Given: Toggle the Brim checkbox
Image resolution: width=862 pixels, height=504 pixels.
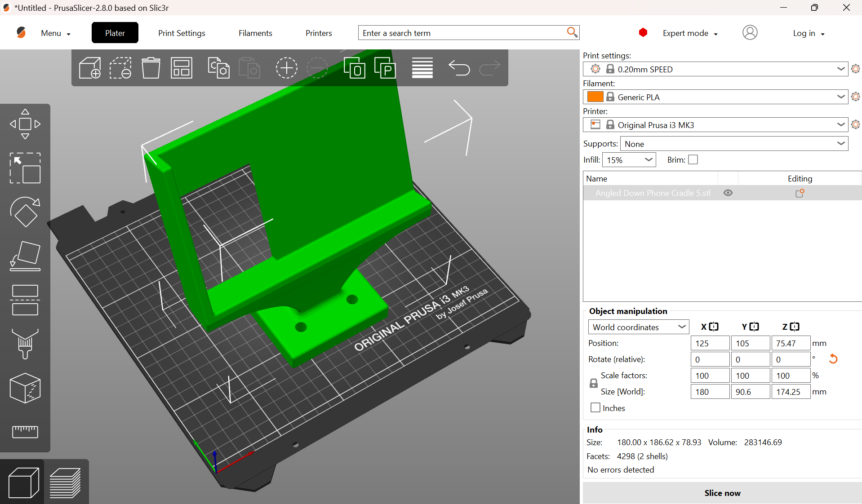Looking at the screenshot, I should (x=693, y=160).
